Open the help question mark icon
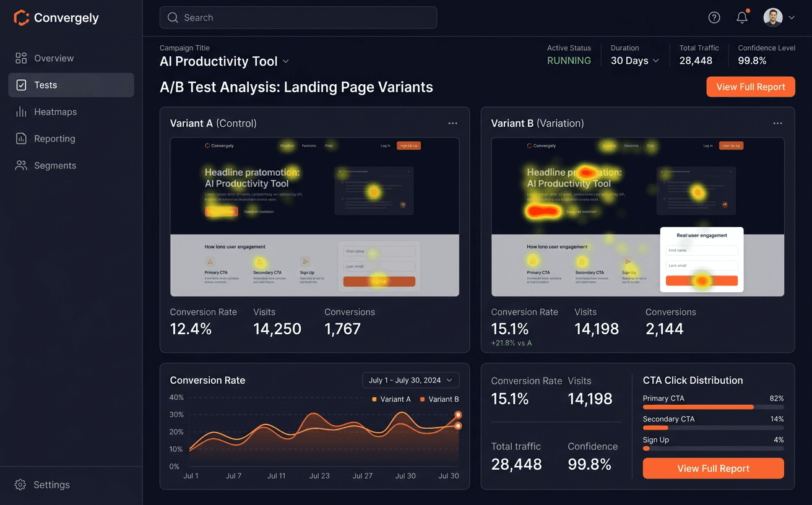Image resolution: width=812 pixels, height=505 pixels. pyautogui.click(x=714, y=18)
